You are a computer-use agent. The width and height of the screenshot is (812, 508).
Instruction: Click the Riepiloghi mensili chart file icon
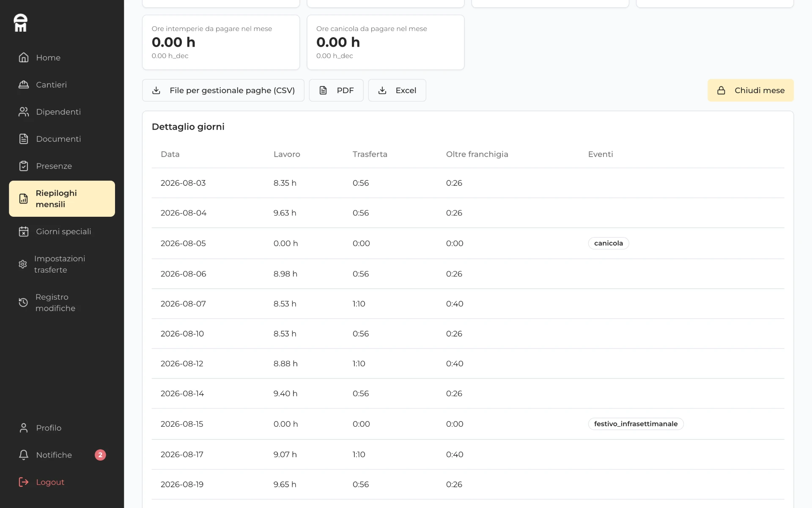pyautogui.click(x=24, y=199)
